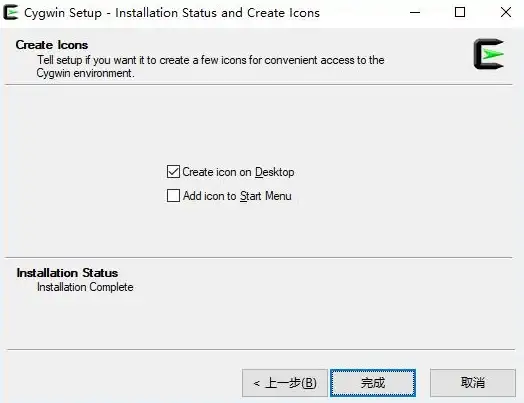The height and width of the screenshot is (403, 524).
Task: Click the 'Create icon on Desktop' label text
Action: point(238,172)
